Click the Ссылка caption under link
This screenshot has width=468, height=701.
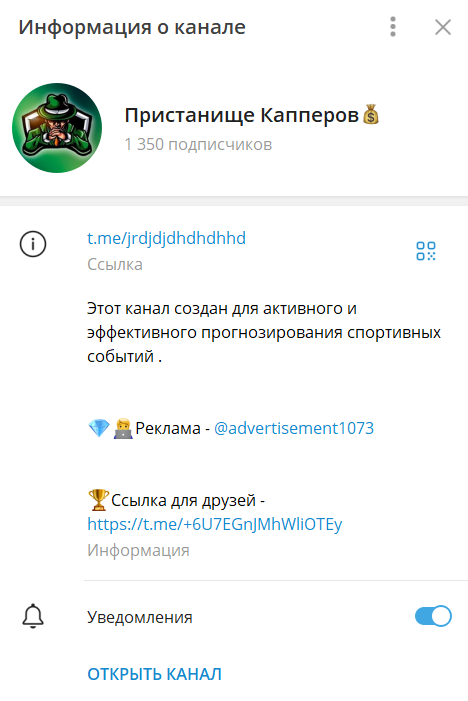(x=115, y=264)
